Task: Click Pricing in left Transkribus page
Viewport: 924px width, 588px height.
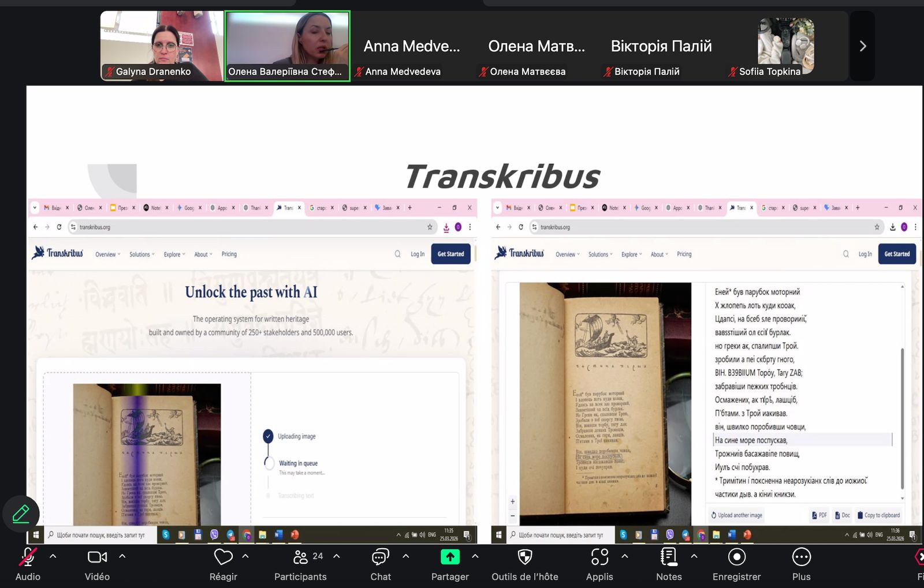Action: tap(229, 254)
